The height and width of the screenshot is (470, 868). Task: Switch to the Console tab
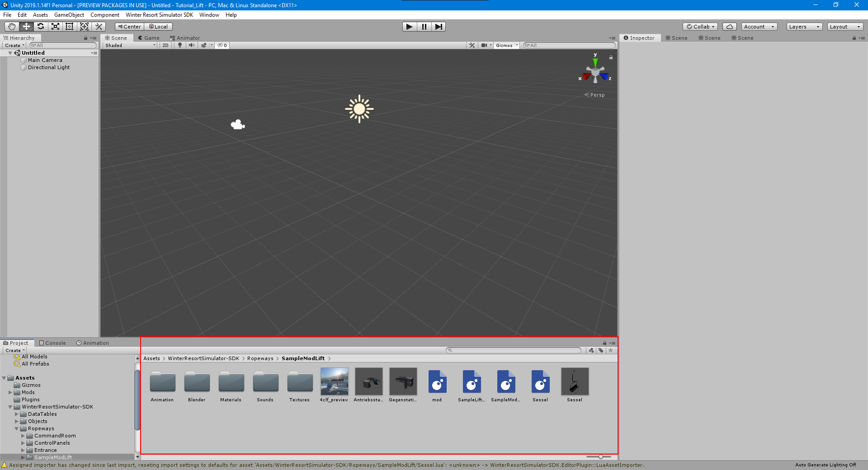[52, 343]
